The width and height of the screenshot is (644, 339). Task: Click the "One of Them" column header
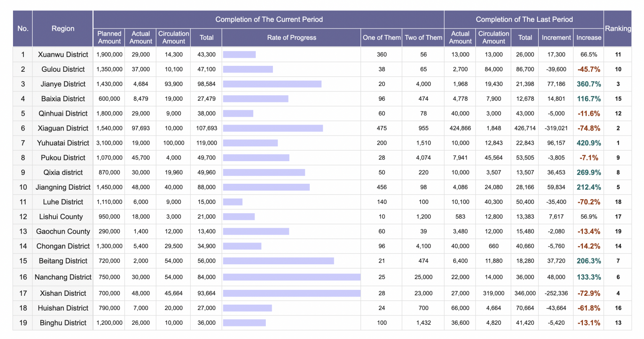pyautogui.click(x=381, y=37)
